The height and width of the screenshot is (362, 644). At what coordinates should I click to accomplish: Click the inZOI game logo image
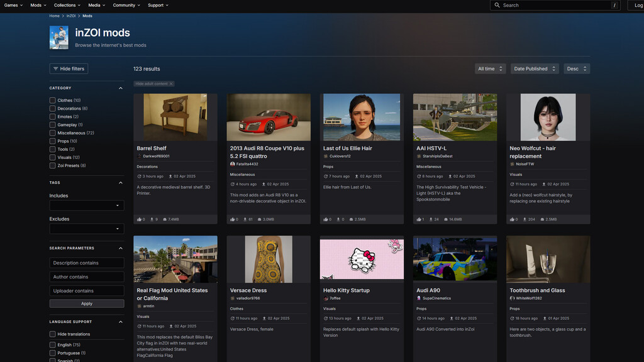click(x=59, y=38)
